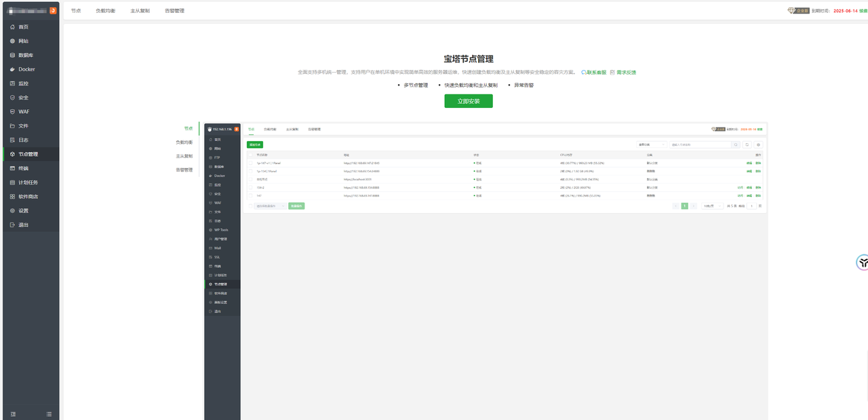Select 节点 in the preview side tabs
The height and width of the screenshot is (420, 868).
[x=189, y=128]
